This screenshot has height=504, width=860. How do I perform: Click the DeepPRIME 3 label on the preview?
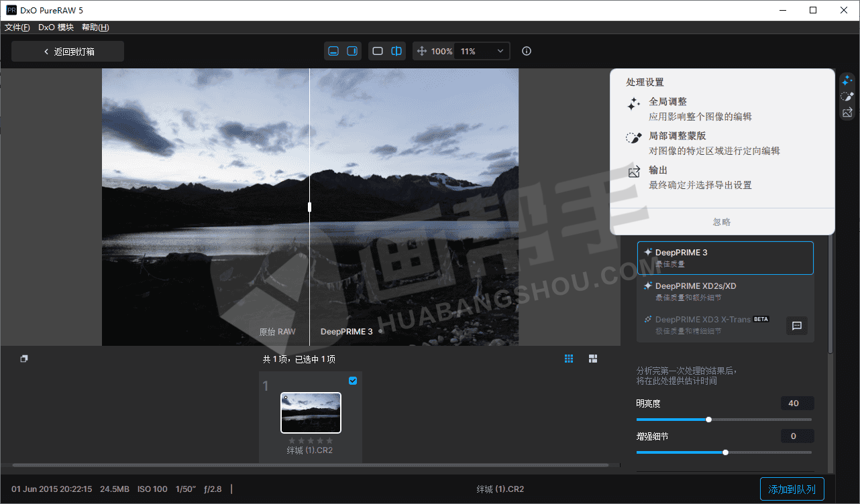(347, 332)
